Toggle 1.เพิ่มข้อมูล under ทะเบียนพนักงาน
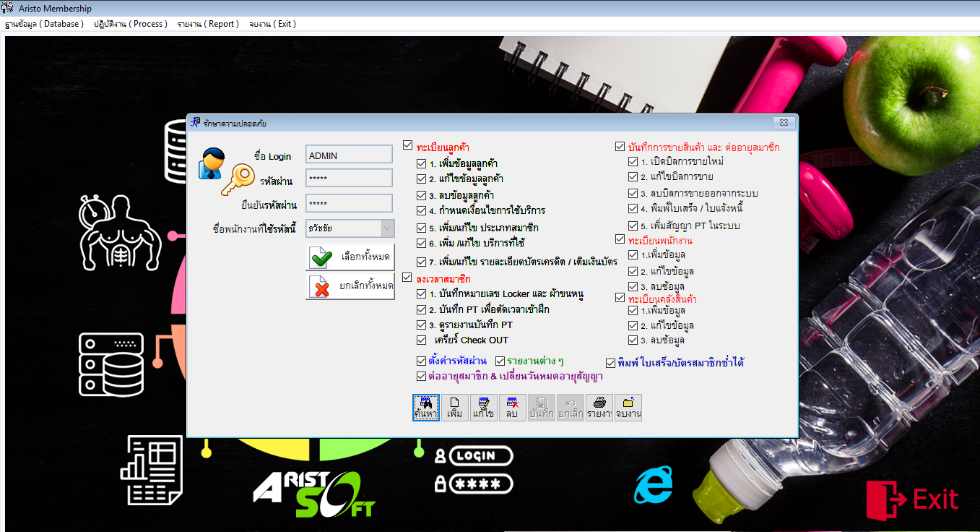The image size is (980, 532). click(633, 254)
